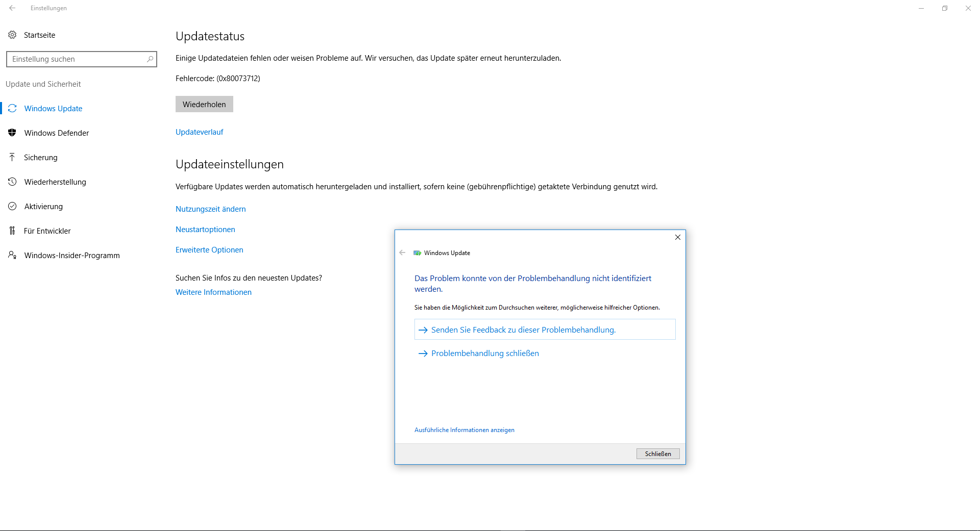Image resolution: width=980 pixels, height=531 pixels.
Task: Open Wiederherstellung section
Action: tap(55, 182)
